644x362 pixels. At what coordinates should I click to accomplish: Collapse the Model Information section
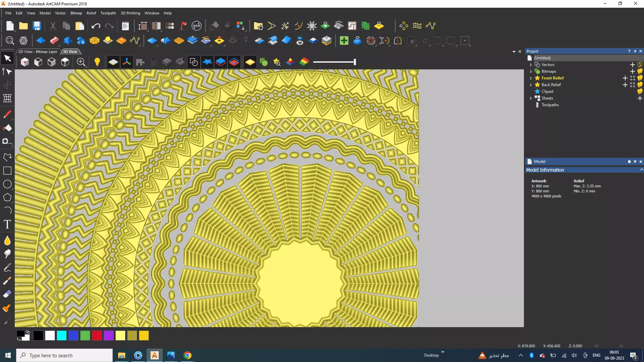pos(641,170)
